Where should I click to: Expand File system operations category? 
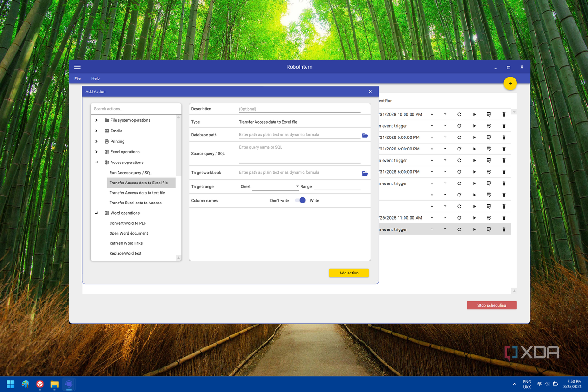[x=96, y=120]
